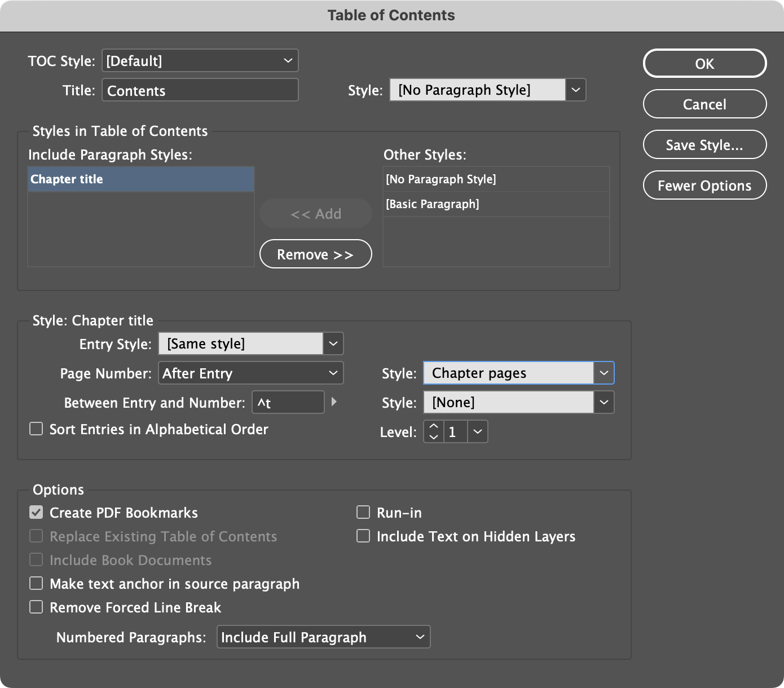The width and height of the screenshot is (784, 688).
Task: Uncheck Create PDF Bookmarks
Action: (x=36, y=512)
